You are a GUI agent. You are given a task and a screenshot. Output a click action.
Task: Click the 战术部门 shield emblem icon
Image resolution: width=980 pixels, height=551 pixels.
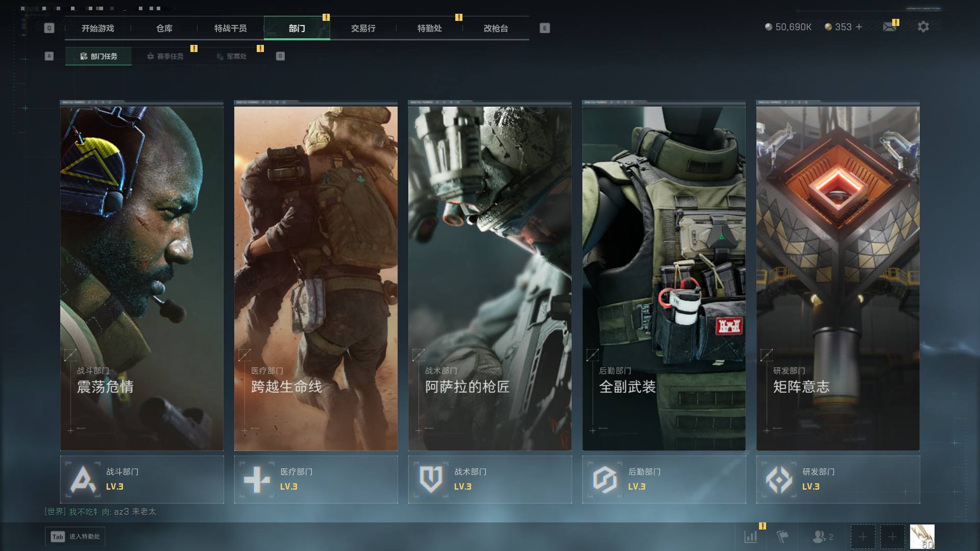tap(431, 480)
